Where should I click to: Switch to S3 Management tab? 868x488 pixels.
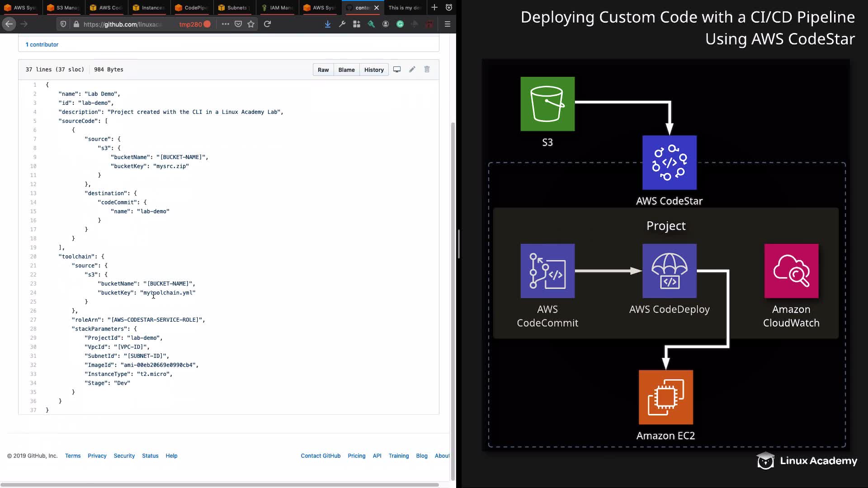(x=63, y=8)
